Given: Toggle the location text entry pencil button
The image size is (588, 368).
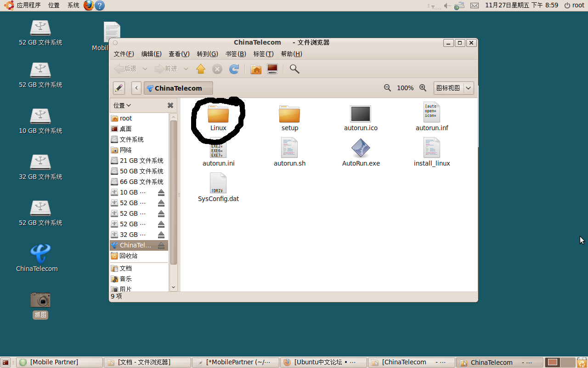Looking at the screenshot, I should coord(119,88).
